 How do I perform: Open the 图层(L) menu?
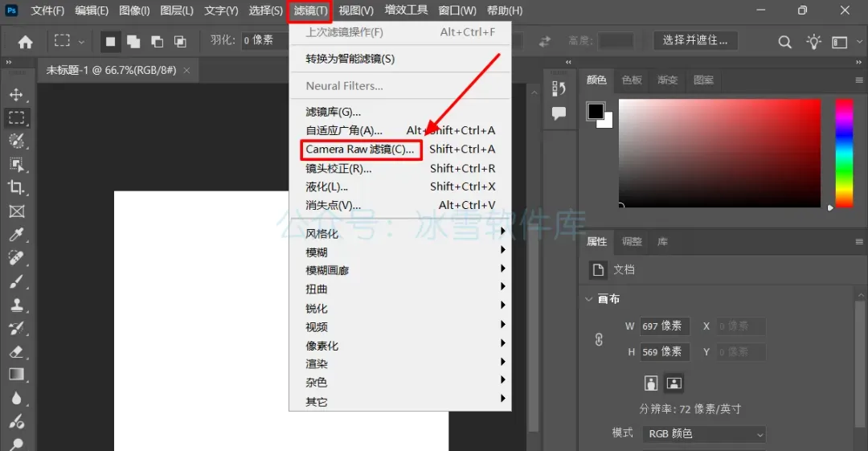(x=177, y=10)
